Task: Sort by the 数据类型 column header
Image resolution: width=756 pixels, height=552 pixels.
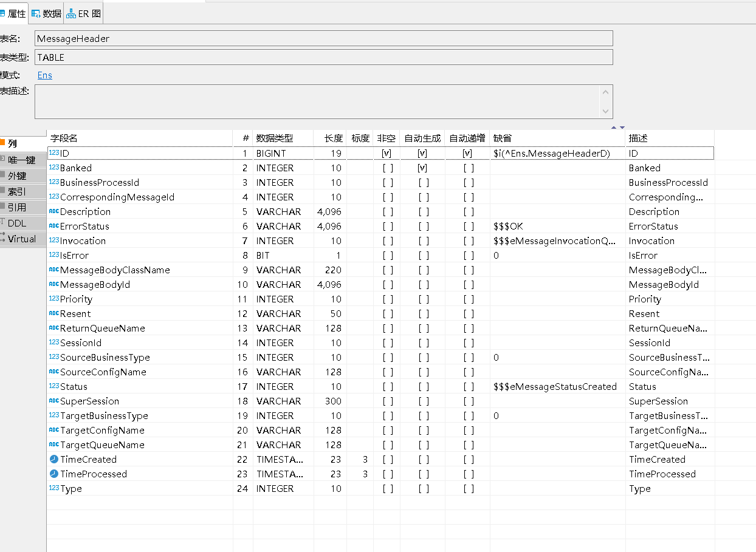Action: [275, 138]
